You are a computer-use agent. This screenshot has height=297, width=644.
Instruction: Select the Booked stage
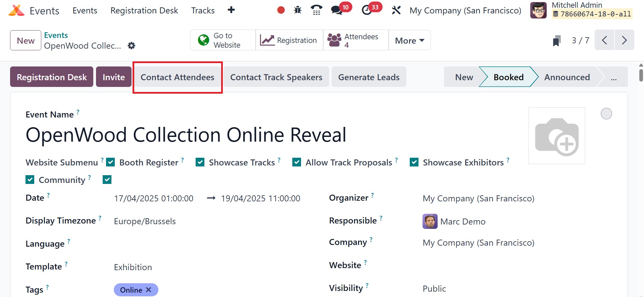click(508, 77)
